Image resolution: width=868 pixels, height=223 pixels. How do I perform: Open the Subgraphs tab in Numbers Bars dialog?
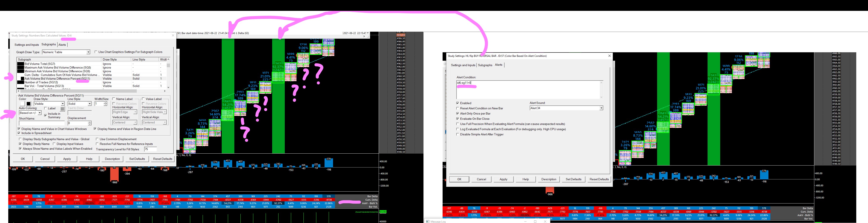click(48, 44)
